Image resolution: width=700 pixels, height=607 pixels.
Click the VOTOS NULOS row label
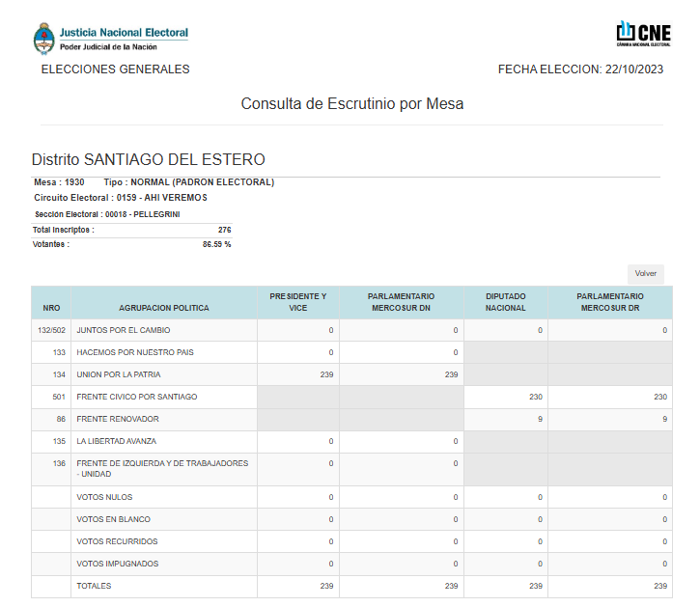(104, 497)
